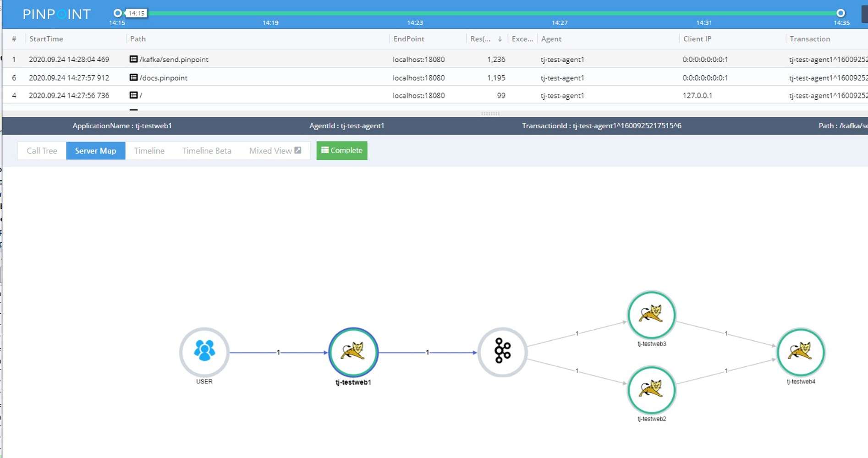Click the timeline start handle at 14:15
Image resolution: width=868 pixels, height=458 pixels.
118,13
